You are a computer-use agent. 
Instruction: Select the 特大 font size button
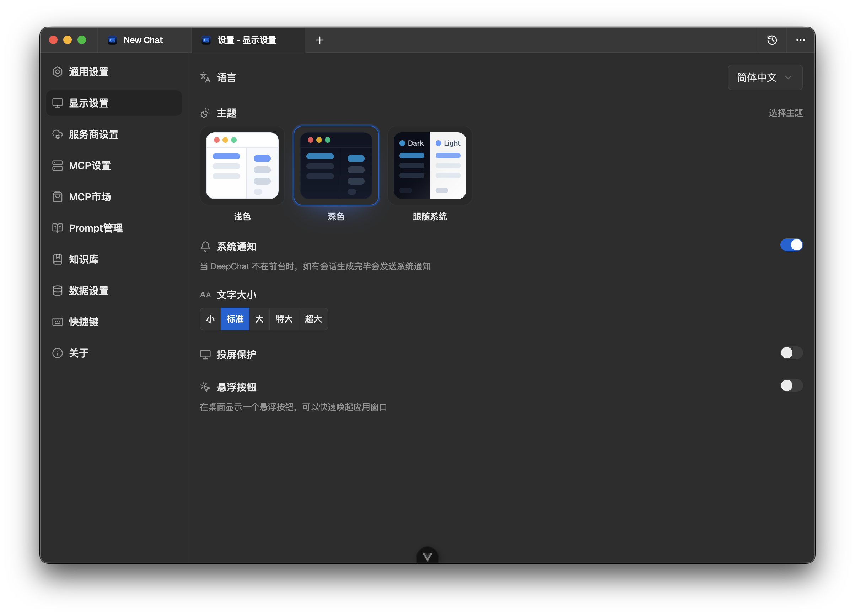(284, 319)
